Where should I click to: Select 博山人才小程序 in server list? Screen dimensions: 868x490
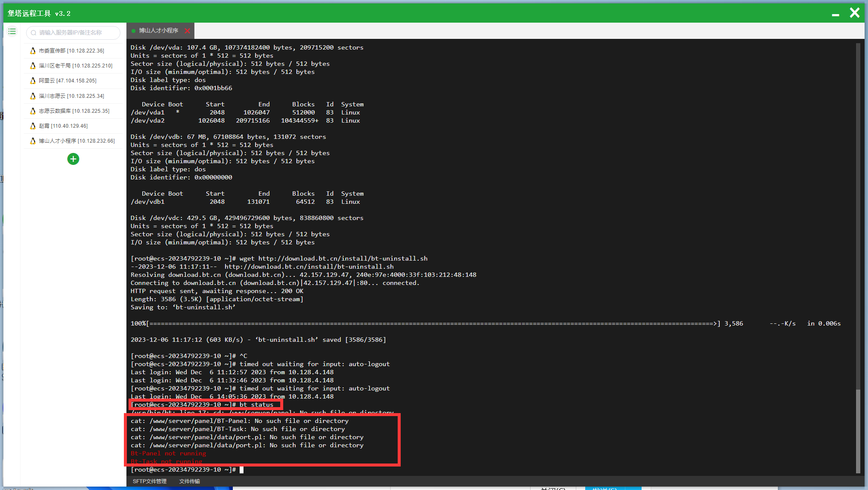click(x=76, y=141)
